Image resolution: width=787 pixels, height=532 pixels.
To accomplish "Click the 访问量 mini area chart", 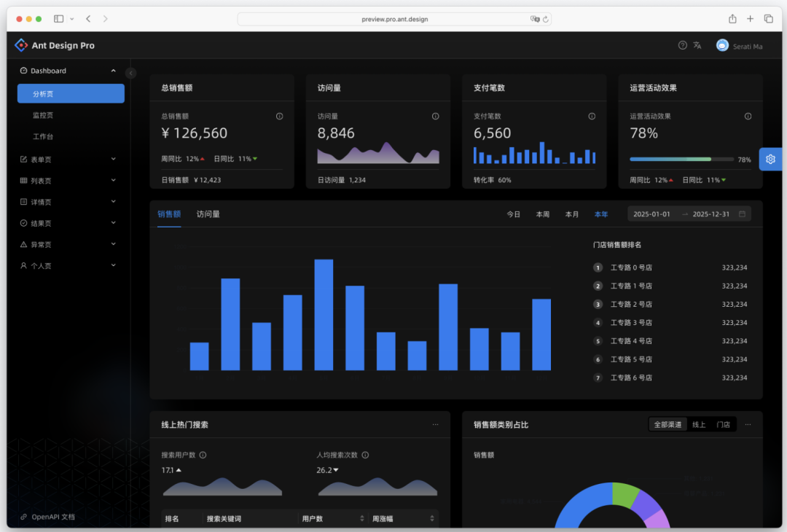I will (378, 152).
